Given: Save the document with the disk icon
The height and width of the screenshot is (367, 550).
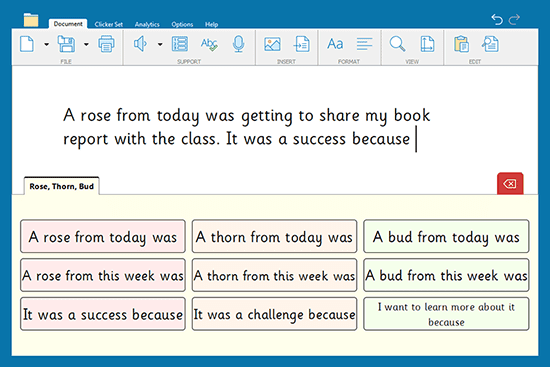Looking at the screenshot, I should 66,44.
